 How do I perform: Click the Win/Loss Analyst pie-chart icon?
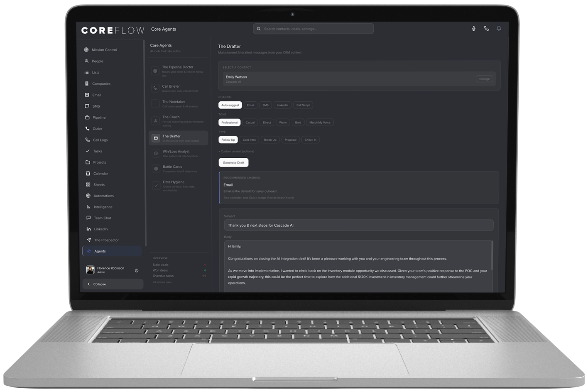[156, 153]
